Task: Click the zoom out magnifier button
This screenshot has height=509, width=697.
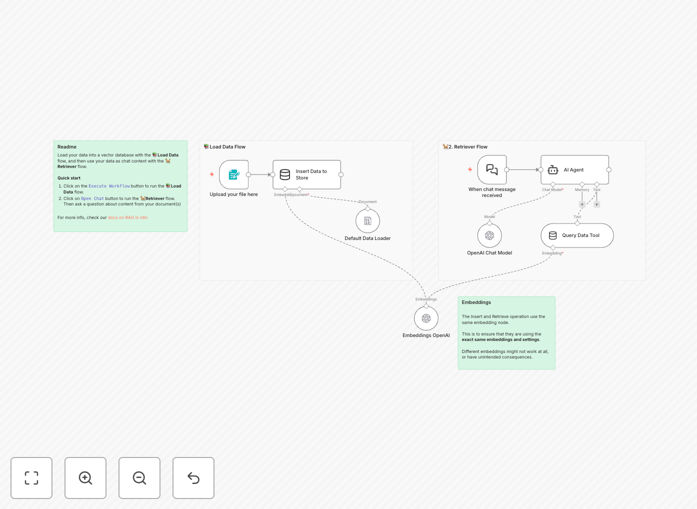Action: pyautogui.click(x=139, y=478)
